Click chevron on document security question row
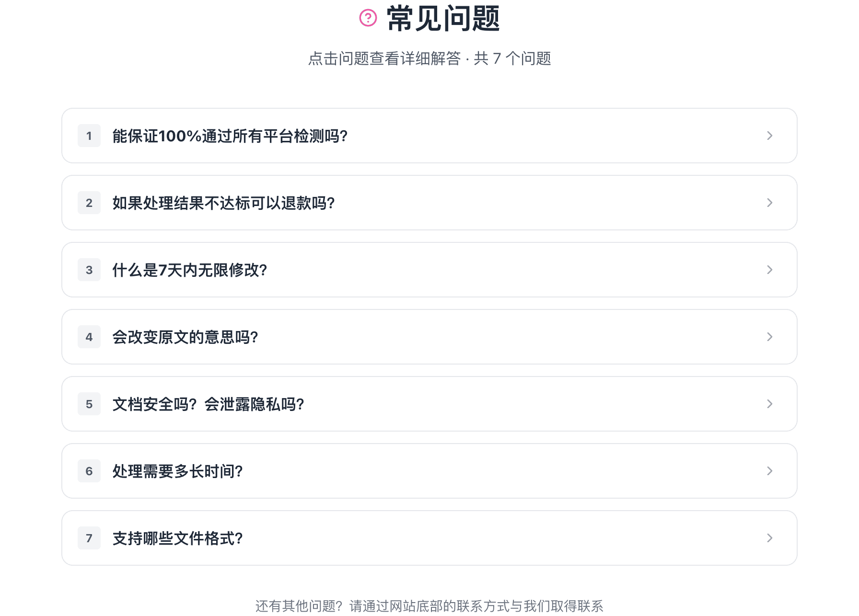 tap(770, 404)
